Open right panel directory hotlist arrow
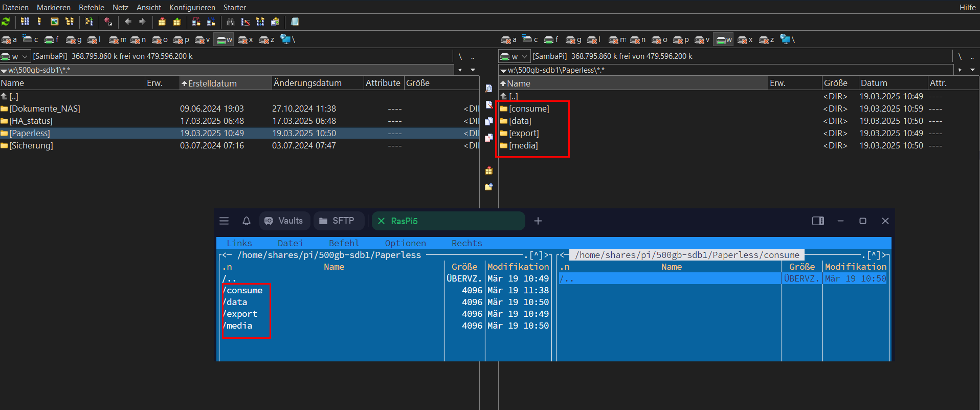The height and width of the screenshot is (410, 980). (x=973, y=70)
